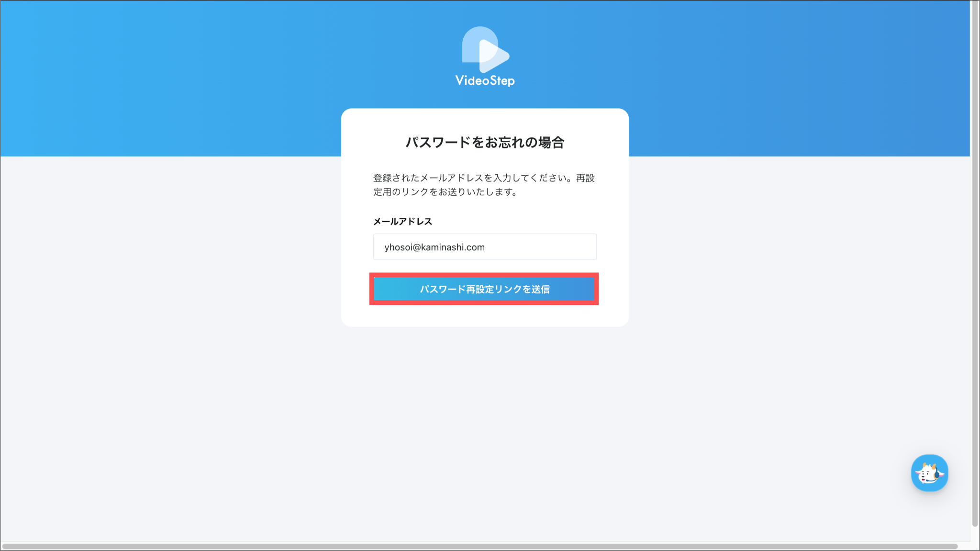This screenshot has height=551, width=980.
Task: Click the line 定用のリンクをお送りいたします
Action: tap(445, 192)
